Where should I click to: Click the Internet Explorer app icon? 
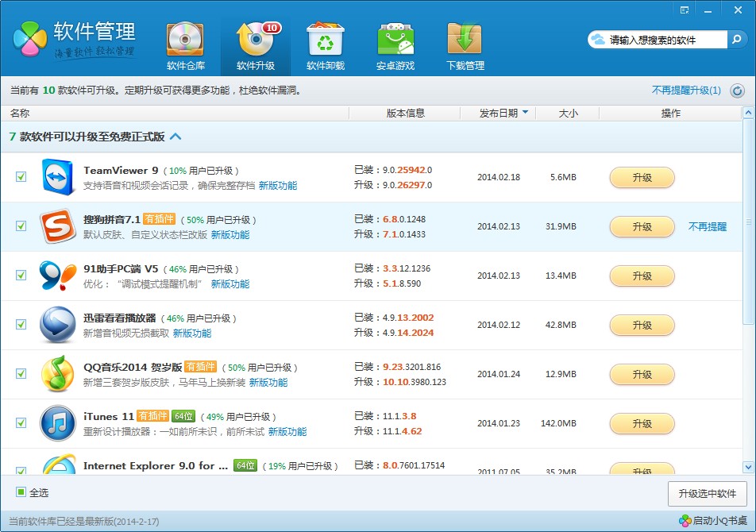coord(58,464)
